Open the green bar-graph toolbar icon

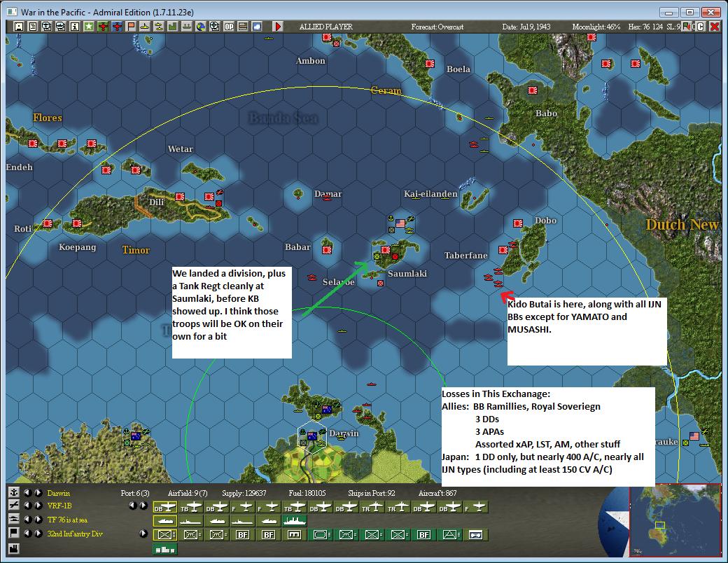point(172,27)
